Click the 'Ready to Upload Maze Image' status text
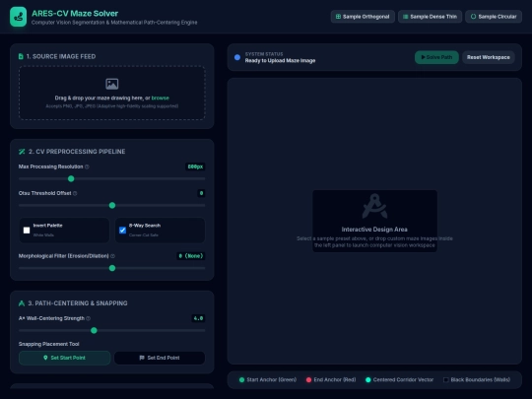The image size is (532, 399). tap(280, 61)
